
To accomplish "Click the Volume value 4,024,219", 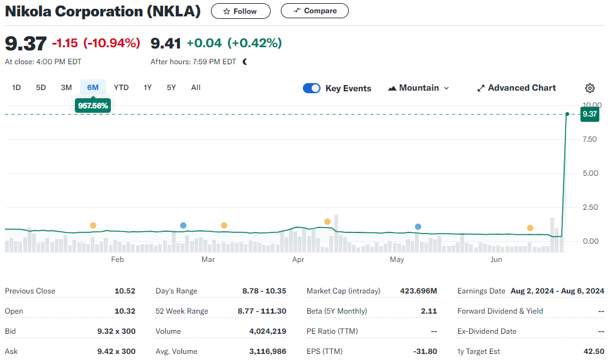I will 268,331.
